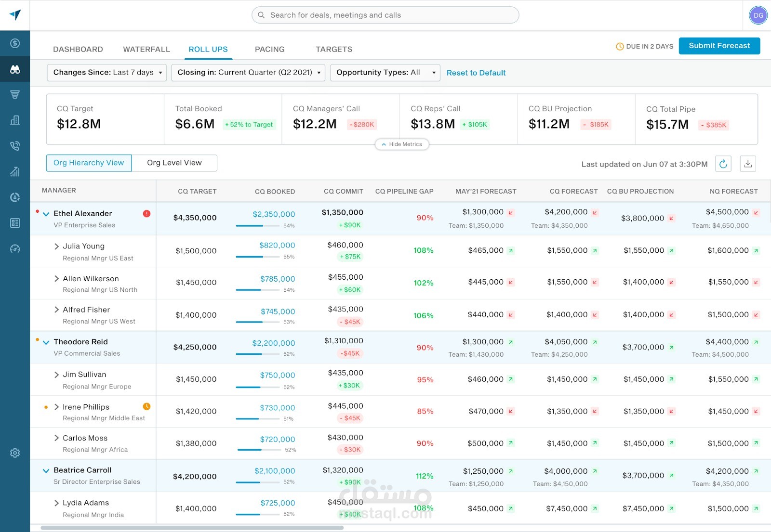The height and width of the screenshot is (532, 771).
Task: Click Irene Phillips's 51% booked progress bar
Action: 258,419
